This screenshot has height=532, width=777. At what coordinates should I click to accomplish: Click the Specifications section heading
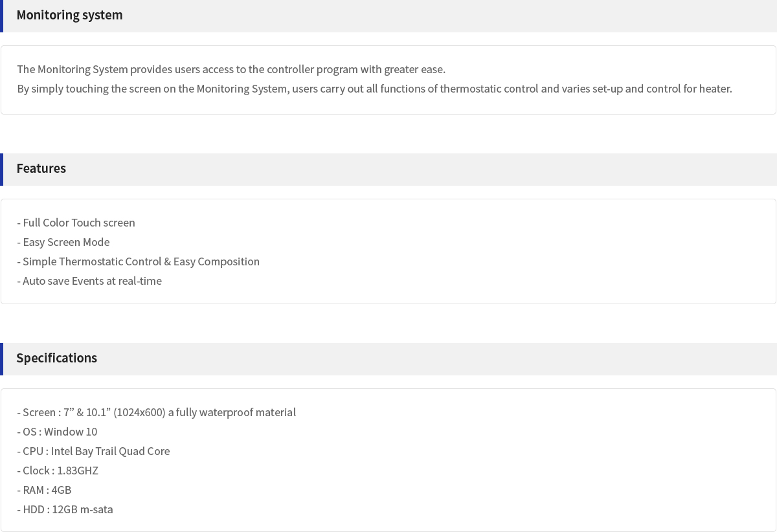56,358
